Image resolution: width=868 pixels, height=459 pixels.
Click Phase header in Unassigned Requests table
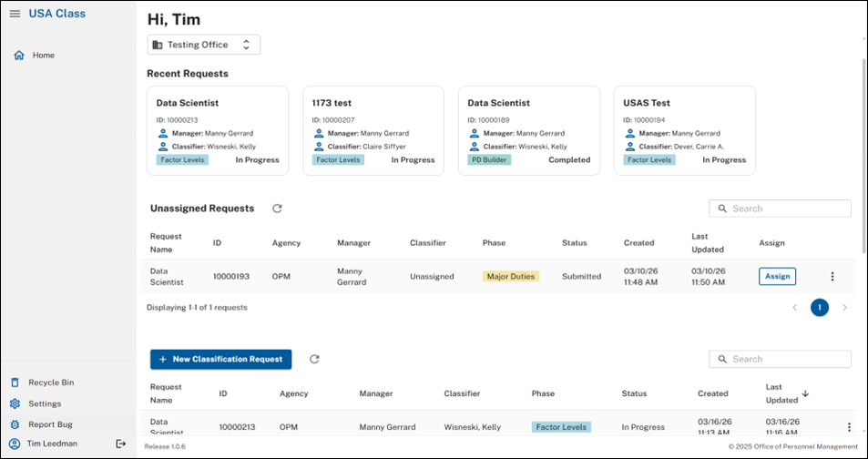pyautogui.click(x=494, y=243)
